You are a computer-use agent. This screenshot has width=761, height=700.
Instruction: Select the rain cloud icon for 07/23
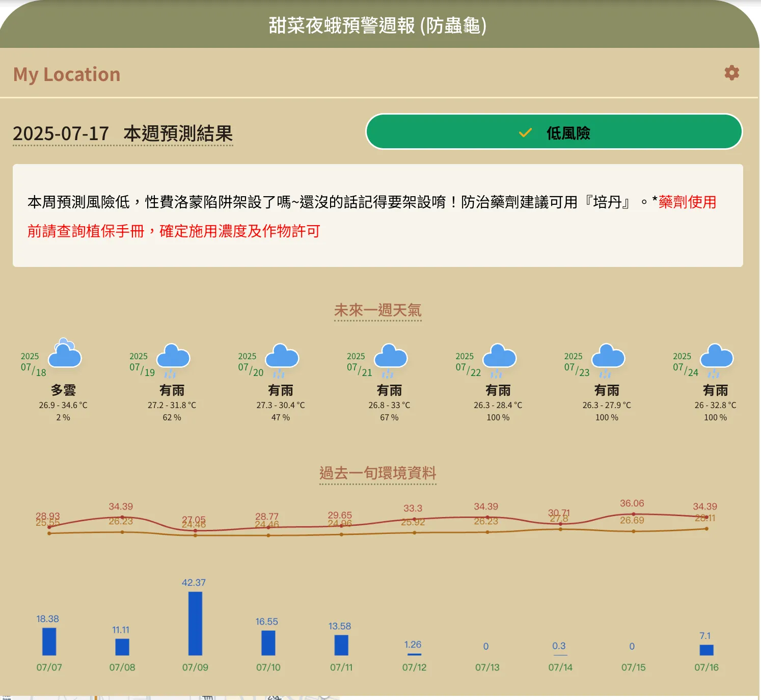(x=608, y=359)
